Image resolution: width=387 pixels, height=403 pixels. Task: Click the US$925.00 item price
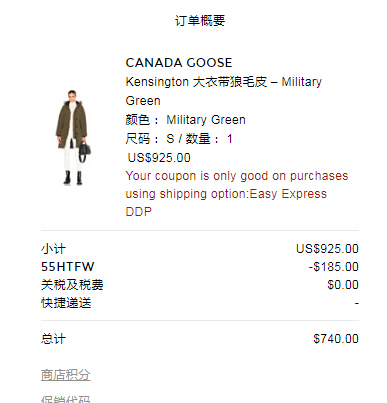coord(159,158)
